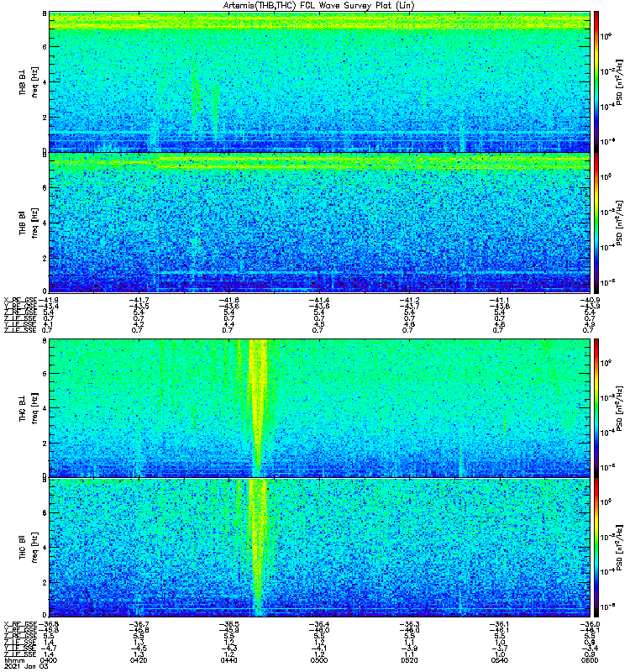Click the -36.8 X position value
The height and width of the screenshot is (672, 630).
click(48, 624)
